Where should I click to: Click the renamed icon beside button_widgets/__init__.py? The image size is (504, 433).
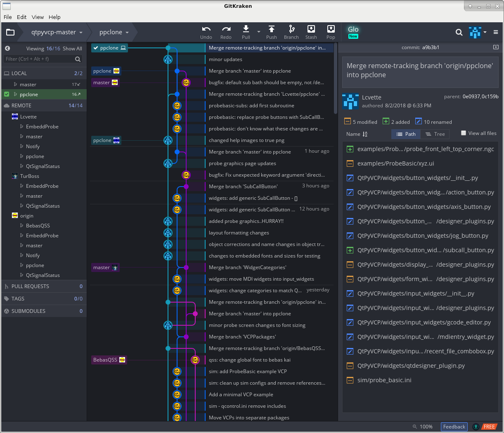350,178
